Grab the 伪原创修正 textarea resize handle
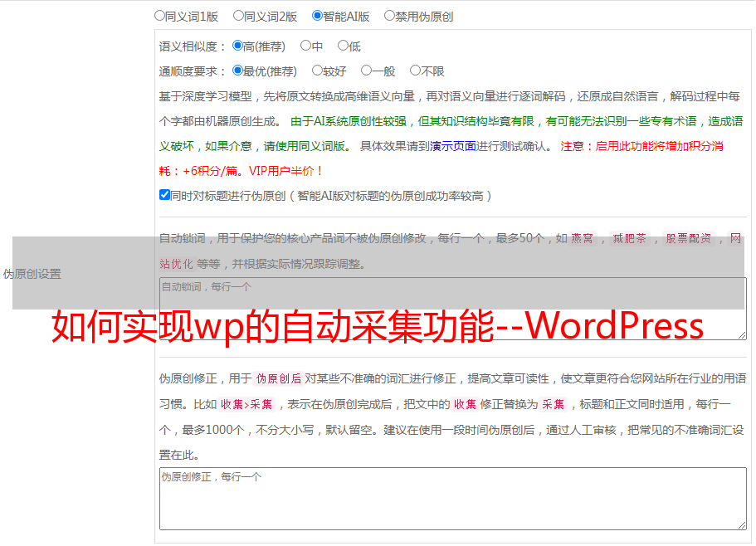This screenshot has width=756, height=546. [x=742, y=525]
